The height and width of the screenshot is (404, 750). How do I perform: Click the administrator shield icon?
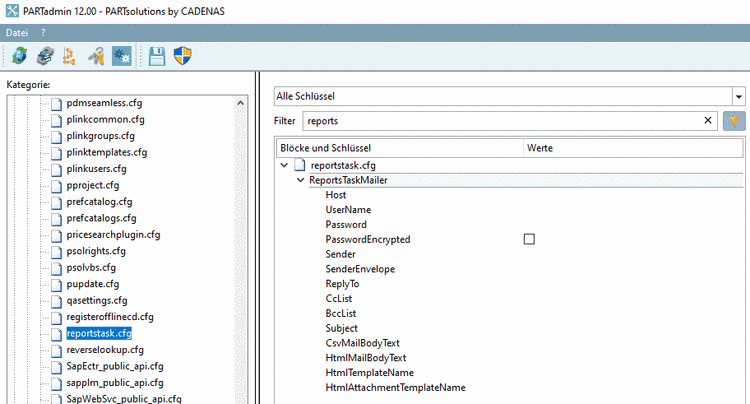pyautogui.click(x=182, y=56)
